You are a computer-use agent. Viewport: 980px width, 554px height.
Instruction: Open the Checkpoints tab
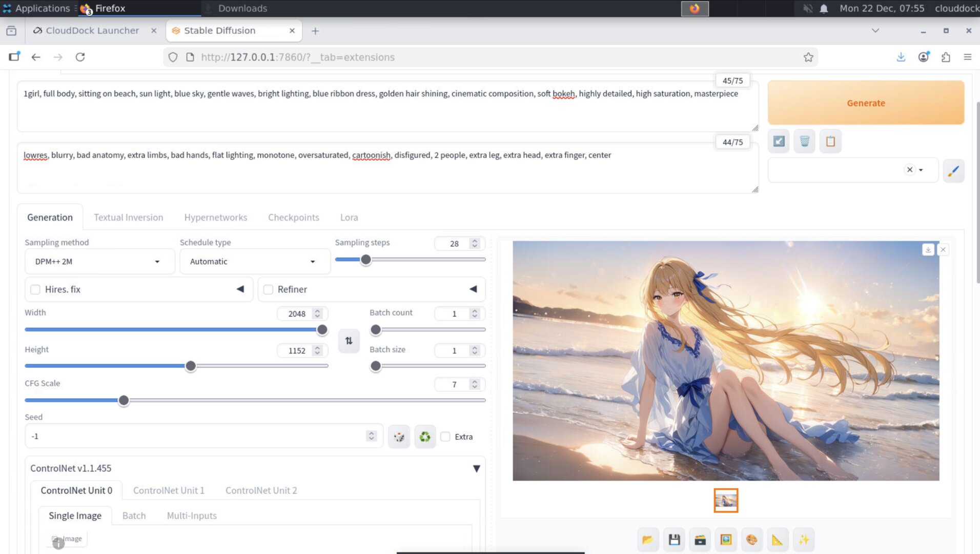(x=293, y=217)
